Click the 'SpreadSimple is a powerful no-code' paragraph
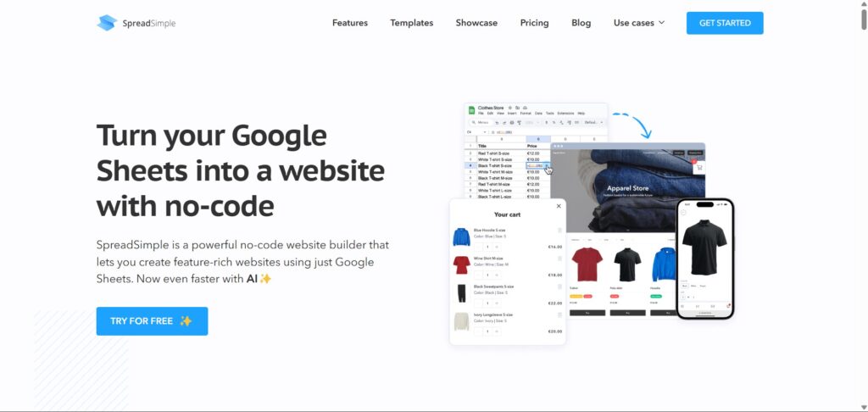The width and height of the screenshot is (868, 412). (x=242, y=261)
